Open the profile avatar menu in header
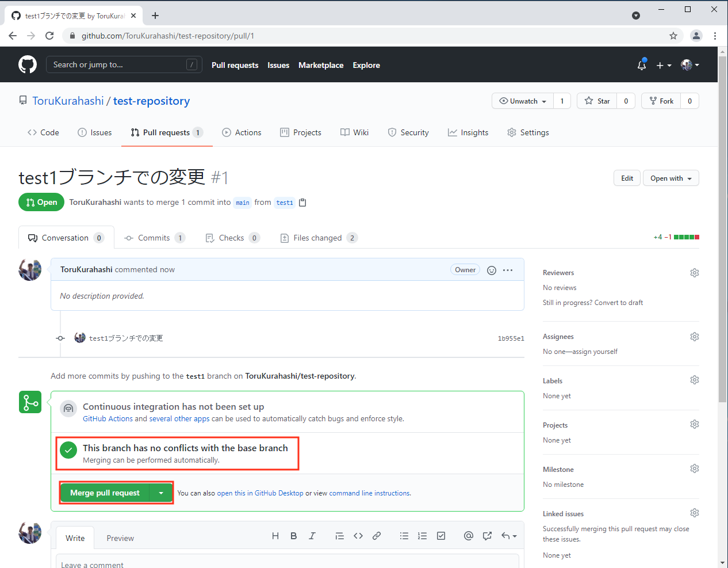The width and height of the screenshot is (728, 568). pos(689,65)
